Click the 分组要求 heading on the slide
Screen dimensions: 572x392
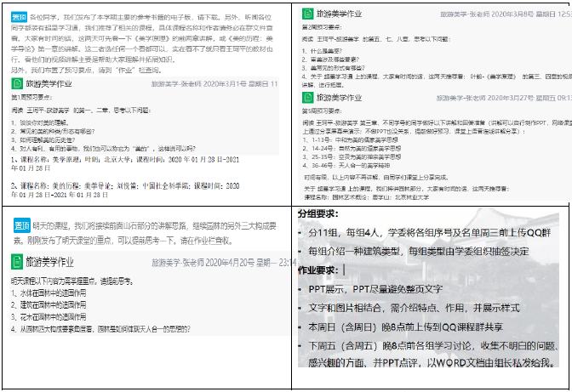(x=319, y=213)
